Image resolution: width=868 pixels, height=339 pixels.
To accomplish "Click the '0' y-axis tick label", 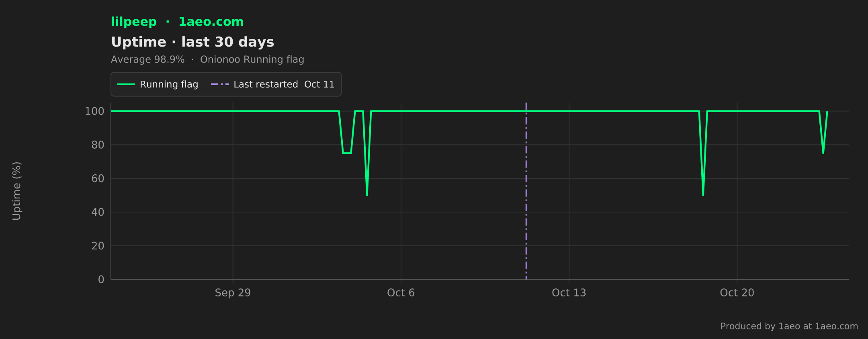I will (x=101, y=280).
